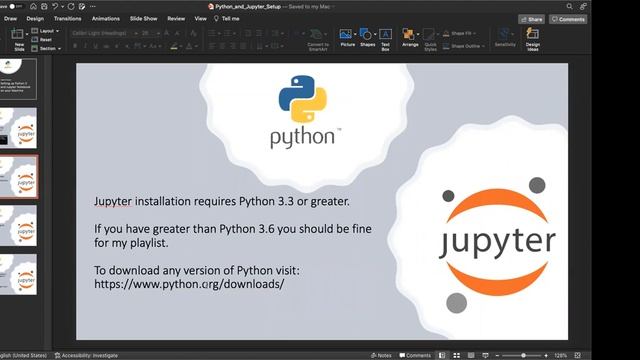The width and height of the screenshot is (640, 360).
Task: Open the Design ribbon tab
Action: pyautogui.click(x=35, y=19)
